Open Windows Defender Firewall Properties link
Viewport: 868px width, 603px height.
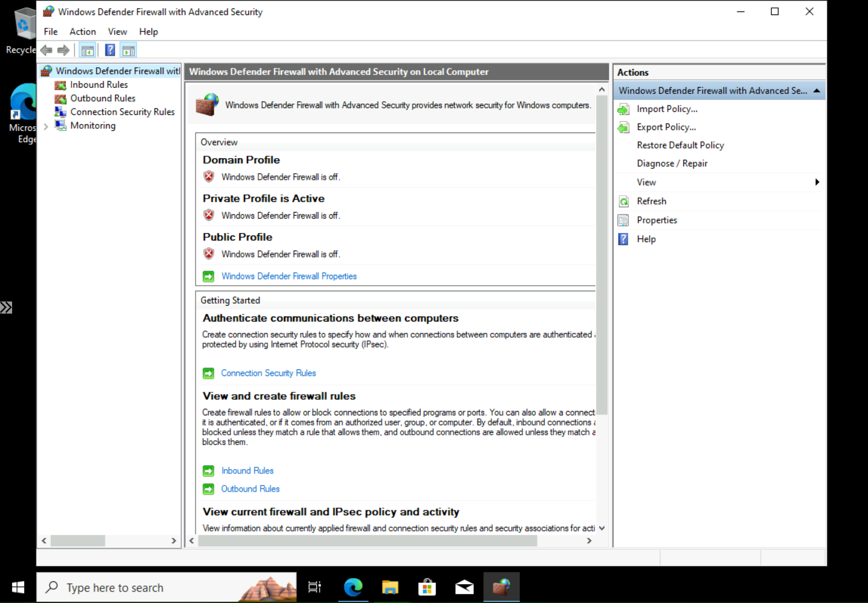click(x=289, y=276)
